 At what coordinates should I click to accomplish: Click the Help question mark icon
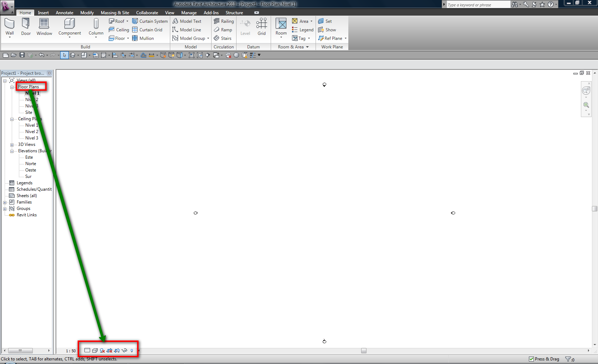pyautogui.click(x=551, y=4)
